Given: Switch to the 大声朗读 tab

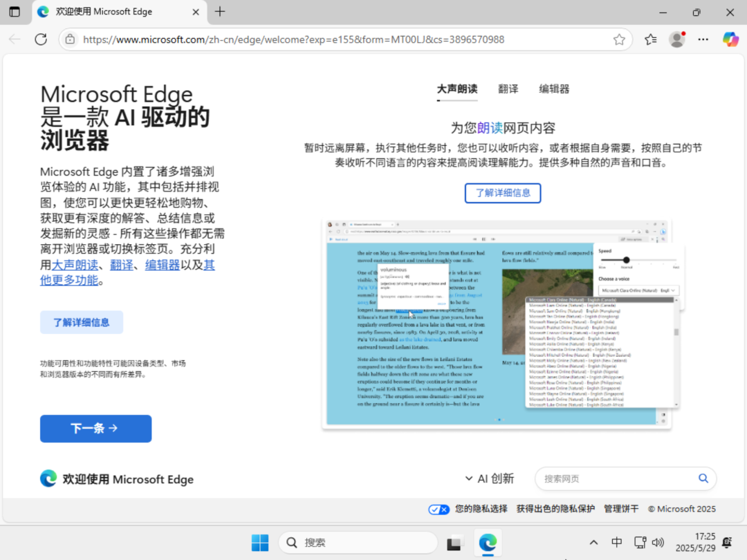Looking at the screenshot, I should point(457,89).
